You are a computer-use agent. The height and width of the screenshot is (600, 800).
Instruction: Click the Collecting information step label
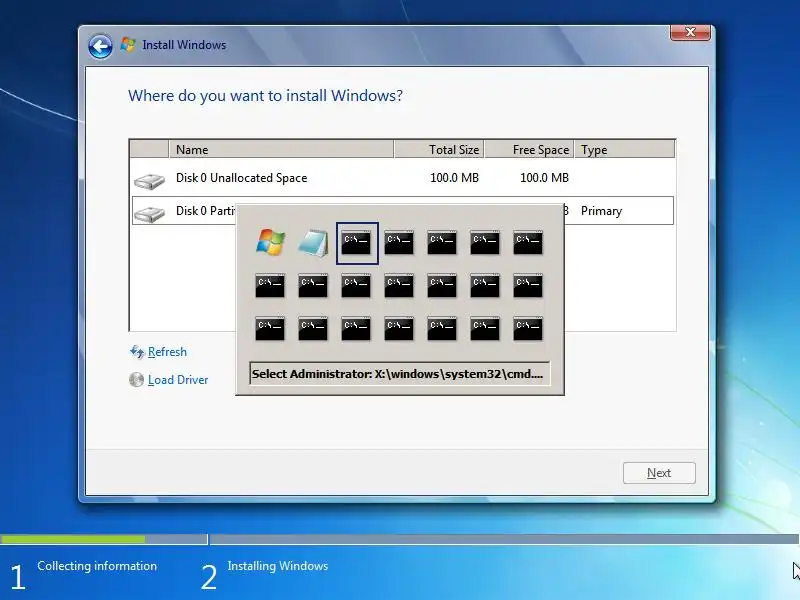click(x=97, y=566)
